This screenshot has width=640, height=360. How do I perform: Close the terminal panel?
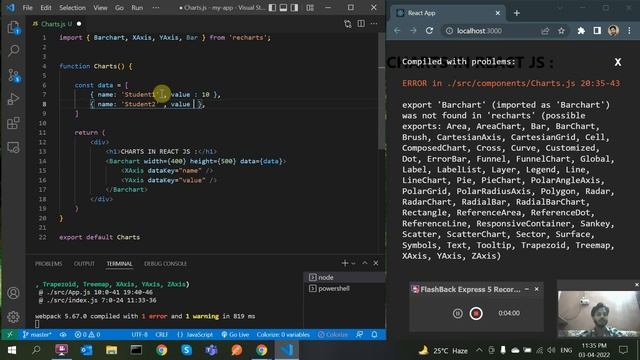tap(376, 263)
